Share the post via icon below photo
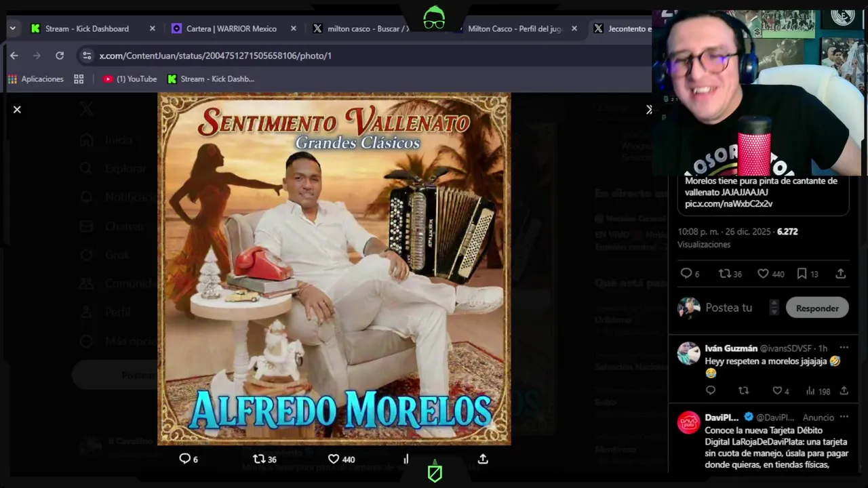The image size is (868, 488). point(483,459)
